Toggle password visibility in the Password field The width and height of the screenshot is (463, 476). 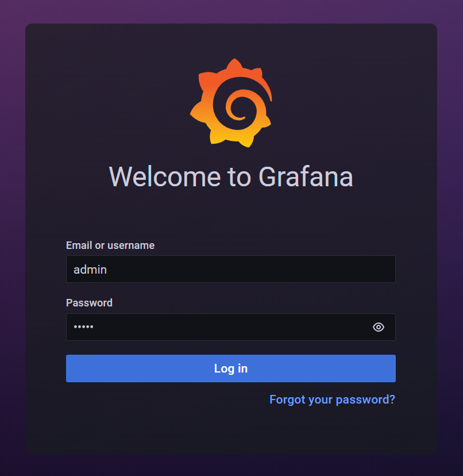click(x=379, y=327)
